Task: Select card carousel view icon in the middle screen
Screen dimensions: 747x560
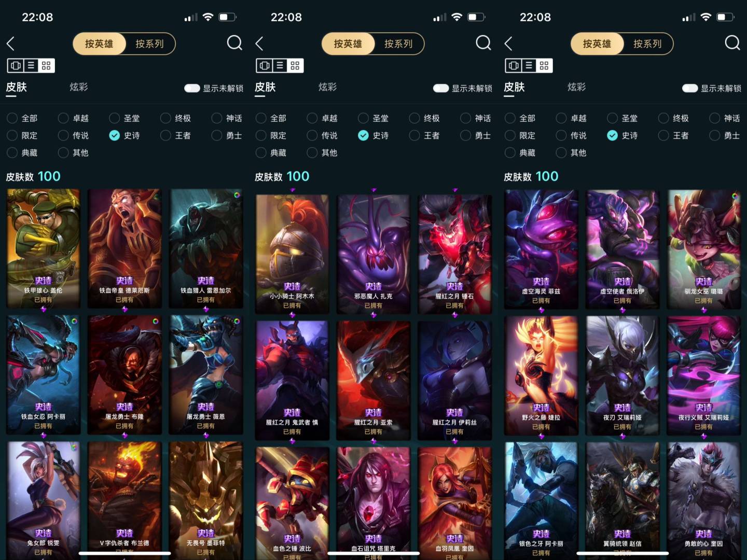Action: coord(265,65)
